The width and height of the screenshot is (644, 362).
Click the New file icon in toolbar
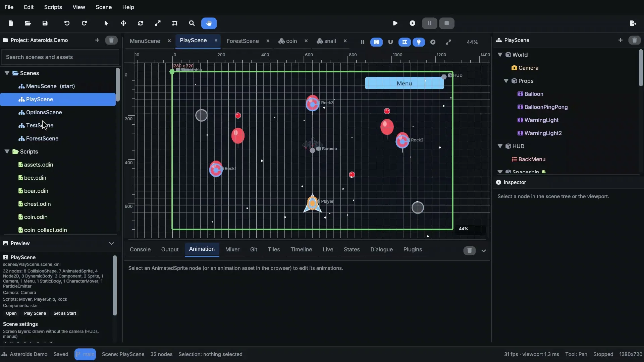11,23
